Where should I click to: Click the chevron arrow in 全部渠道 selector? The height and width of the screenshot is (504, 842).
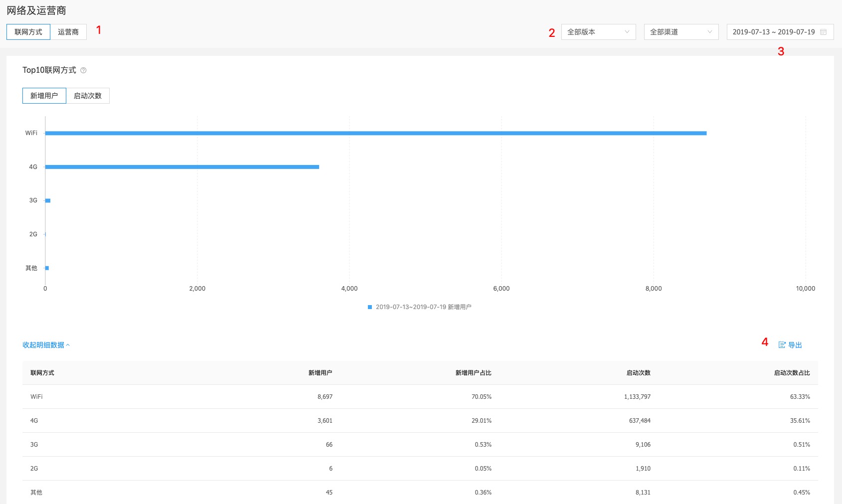click(x=710, y=32)
